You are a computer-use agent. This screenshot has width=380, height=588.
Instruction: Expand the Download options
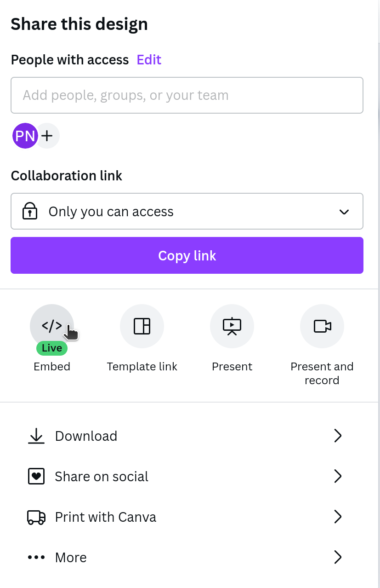tap(338, 436)
